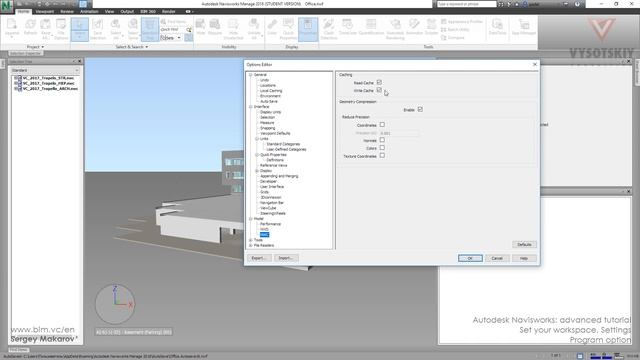Toggle the Selection Tree ribbon button
640x360 pixels.
[x=150, y=29]
